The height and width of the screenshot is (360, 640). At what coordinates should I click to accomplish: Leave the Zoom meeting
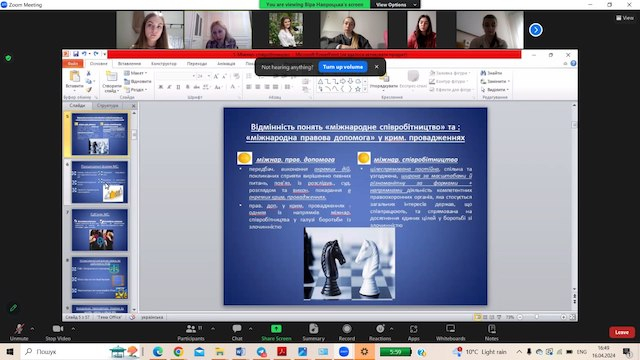tap(622, 332)
